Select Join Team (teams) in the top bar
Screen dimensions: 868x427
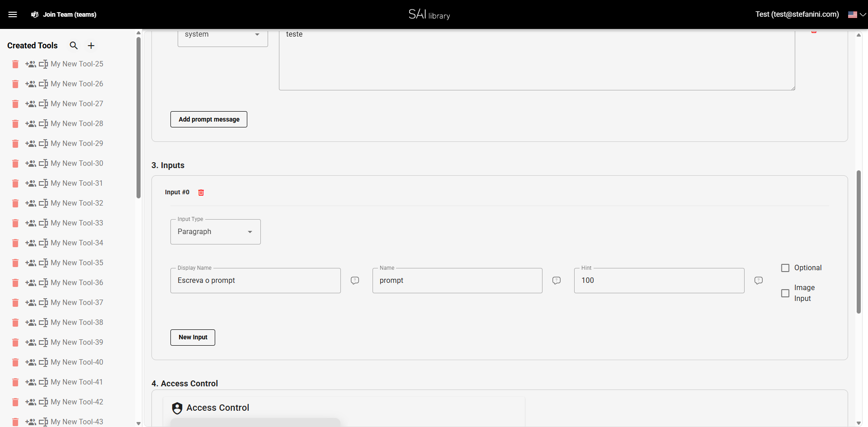click(64, 14)
